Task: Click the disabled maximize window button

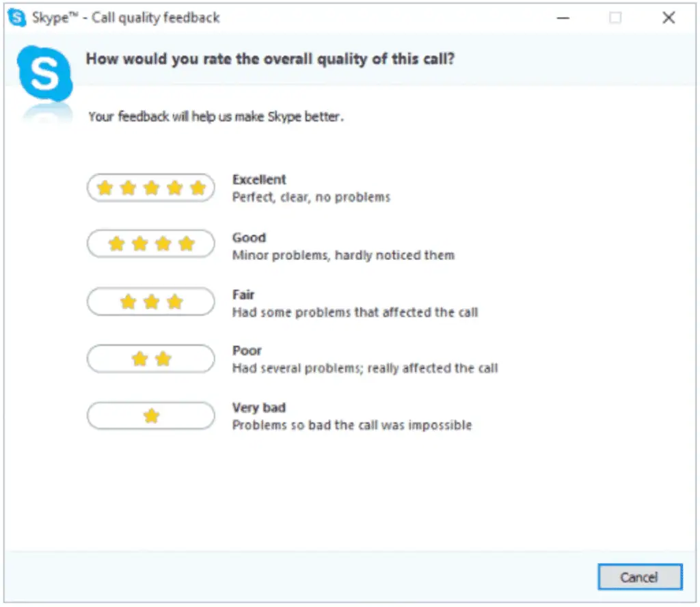Action: (x=615, y=18)
